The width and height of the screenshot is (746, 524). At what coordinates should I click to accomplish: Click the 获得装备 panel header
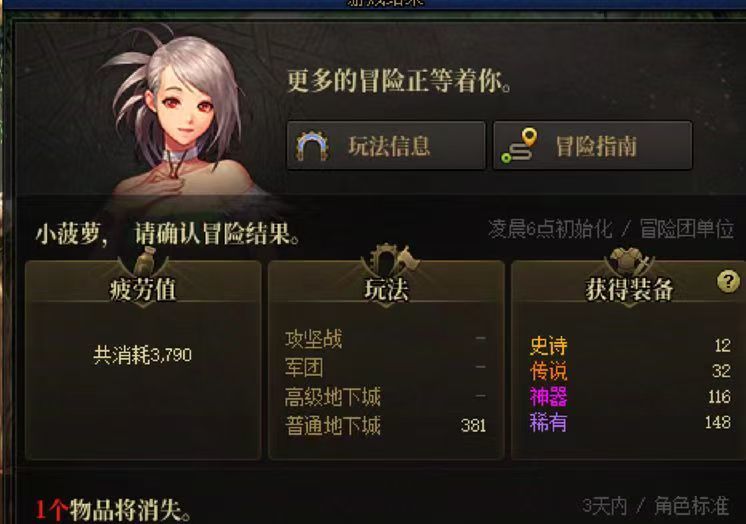coord(629,289)
